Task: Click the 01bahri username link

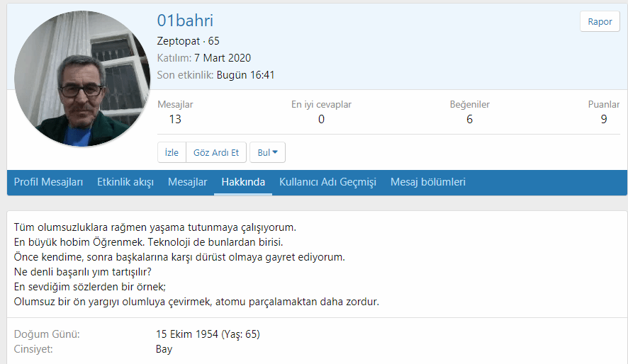Action: coord(185,21)
